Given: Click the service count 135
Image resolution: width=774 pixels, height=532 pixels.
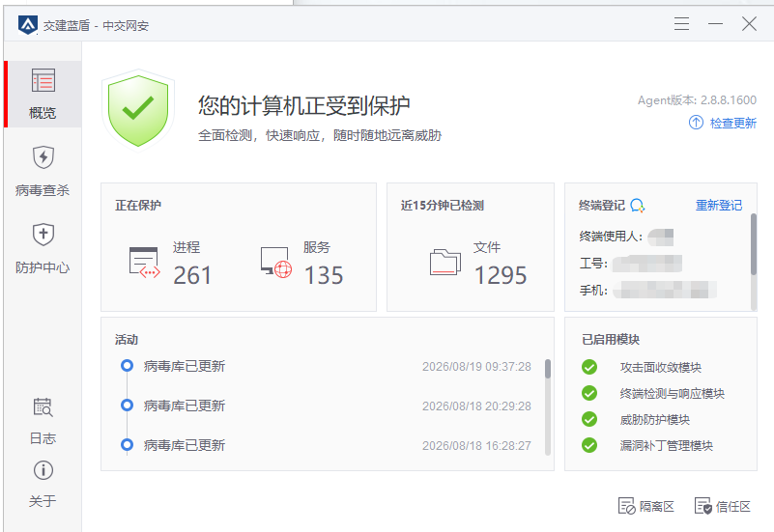Looking at the screenshot, I should 324,275.
